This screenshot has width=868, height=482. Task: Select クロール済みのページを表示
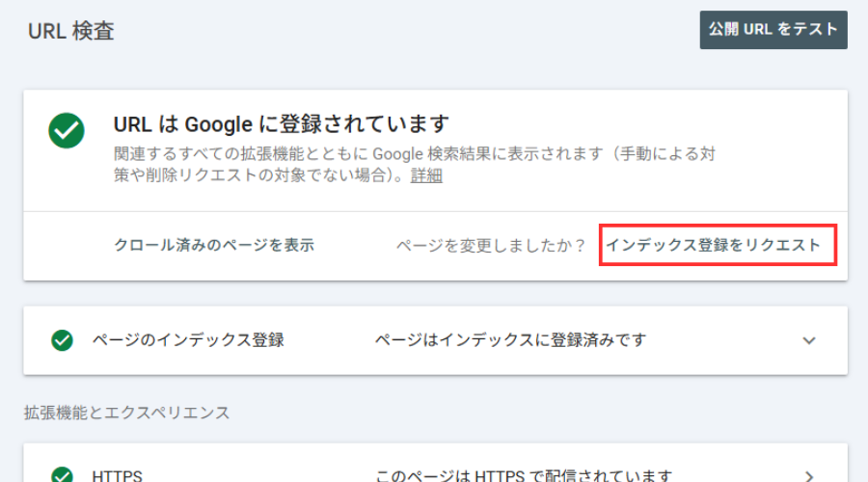(x=214, y=245)
